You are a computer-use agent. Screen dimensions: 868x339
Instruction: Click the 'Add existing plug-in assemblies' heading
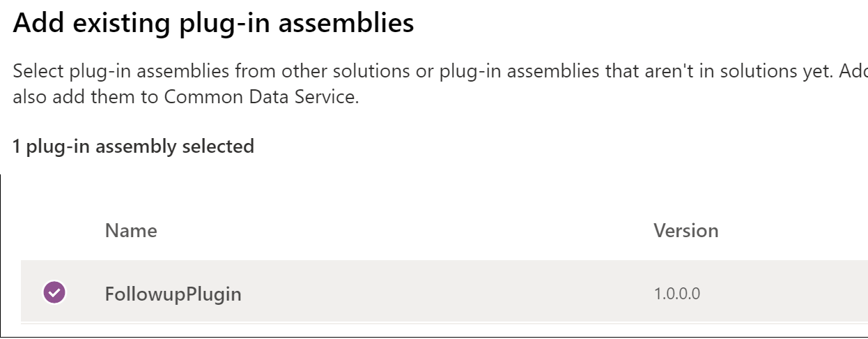click(213, 24)
